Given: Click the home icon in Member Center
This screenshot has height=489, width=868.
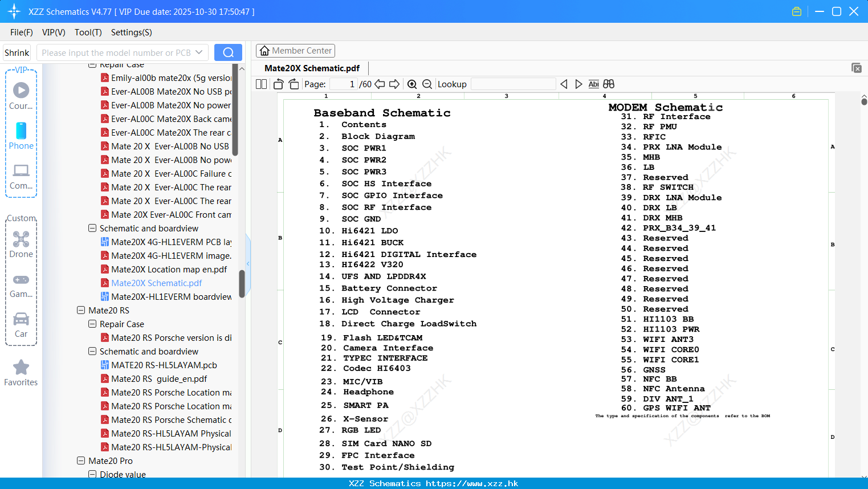Looking at the screenshot, I should 264,51.
